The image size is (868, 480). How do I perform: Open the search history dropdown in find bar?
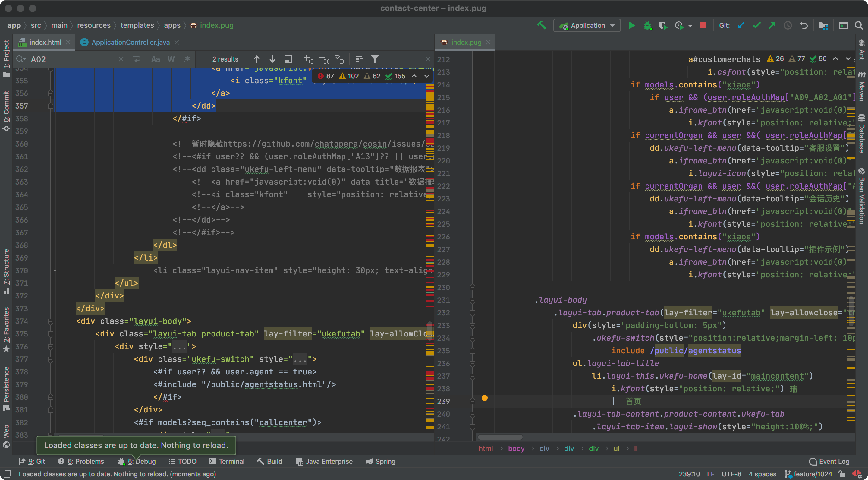point(21,59)
